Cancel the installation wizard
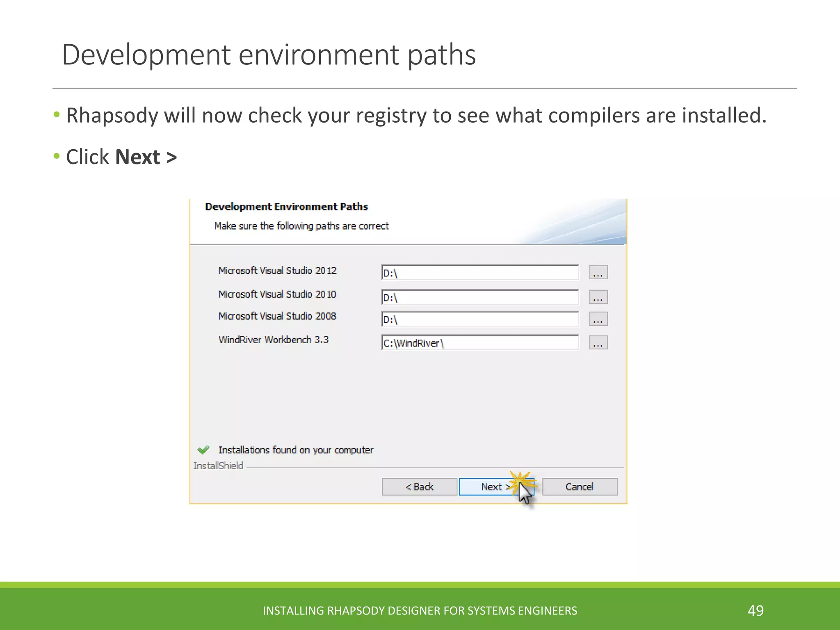Viewport: 840px width, 630px height. coord(580,486)
